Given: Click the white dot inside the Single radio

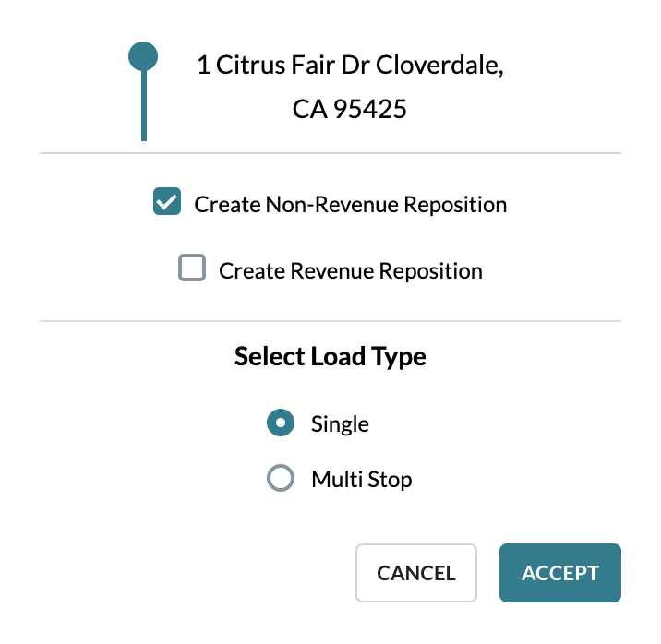Looking at the screenshot, I should pyautogui.click(x=281, y=423).
